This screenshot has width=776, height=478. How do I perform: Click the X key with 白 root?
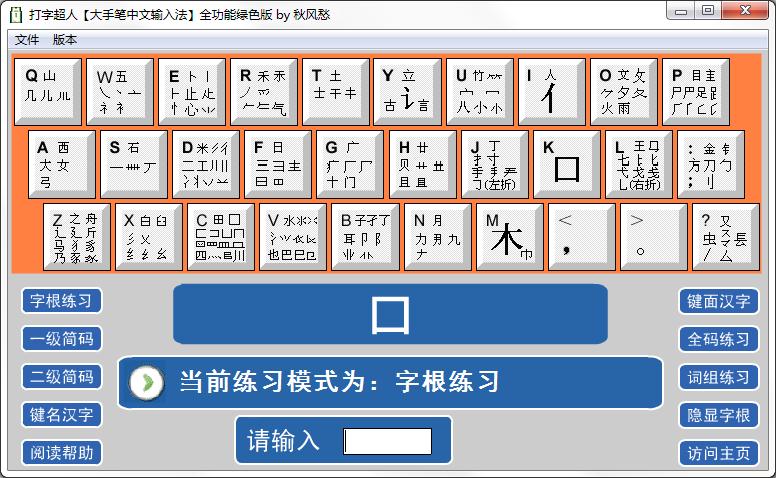click(149, 237)
